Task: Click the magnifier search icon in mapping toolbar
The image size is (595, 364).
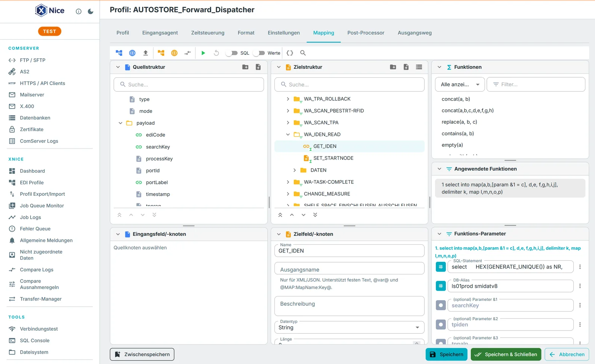Action: click(303, 53)
